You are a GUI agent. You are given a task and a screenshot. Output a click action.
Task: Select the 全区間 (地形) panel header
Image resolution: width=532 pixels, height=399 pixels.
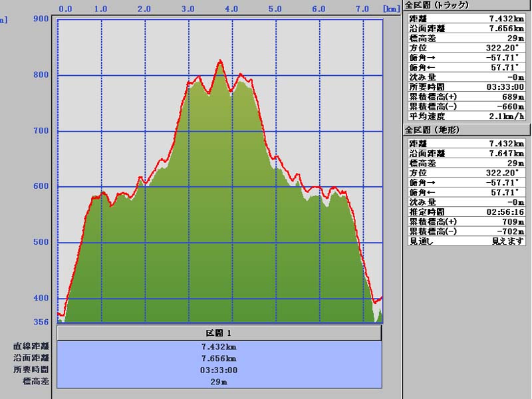[x=432, y=130]
